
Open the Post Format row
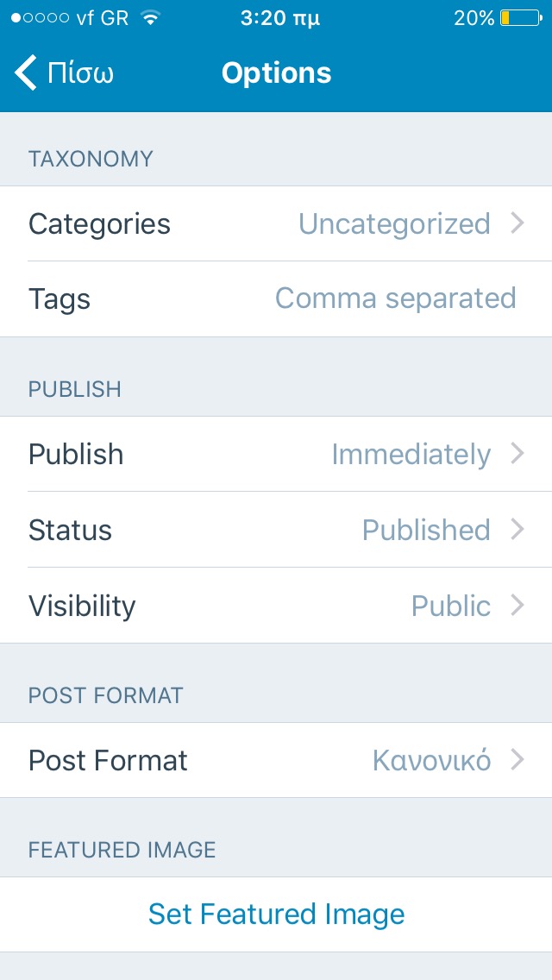276,760
